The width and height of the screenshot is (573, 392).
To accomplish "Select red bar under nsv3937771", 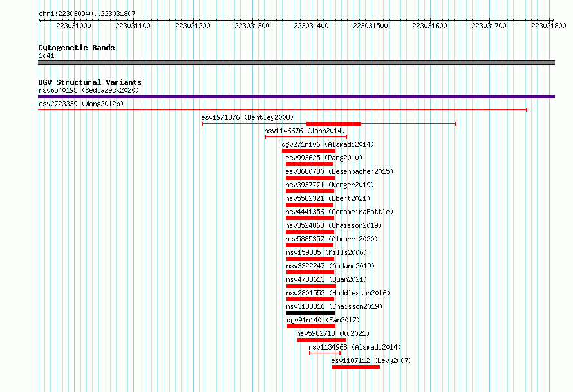I will 310,191.
